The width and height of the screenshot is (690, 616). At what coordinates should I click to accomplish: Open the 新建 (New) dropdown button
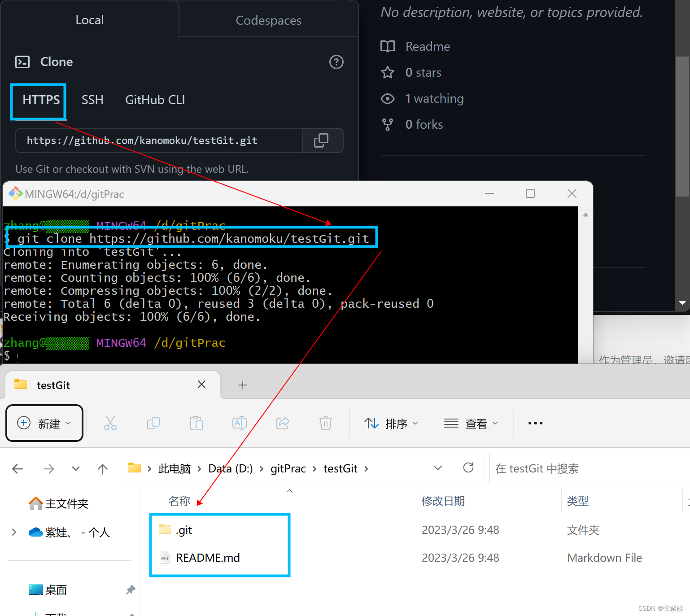[x=44, y=423]
